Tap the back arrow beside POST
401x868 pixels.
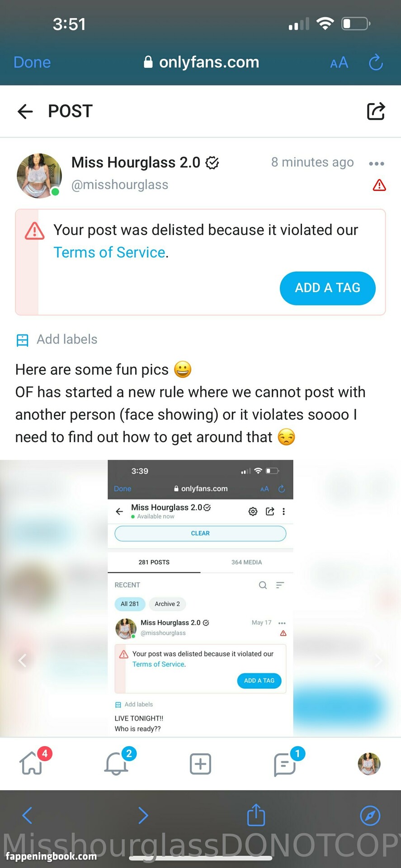pyautogui.click(x=25, y=111)
